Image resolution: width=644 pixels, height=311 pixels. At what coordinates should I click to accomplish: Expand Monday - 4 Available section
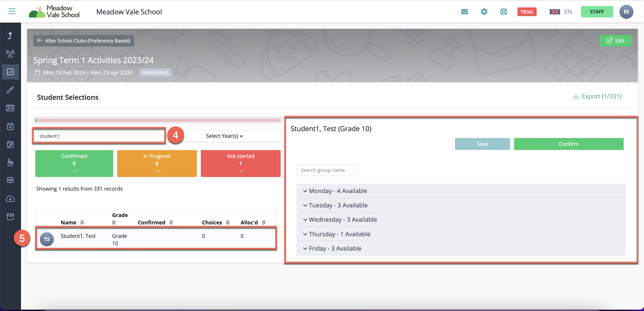pos(338,191)
